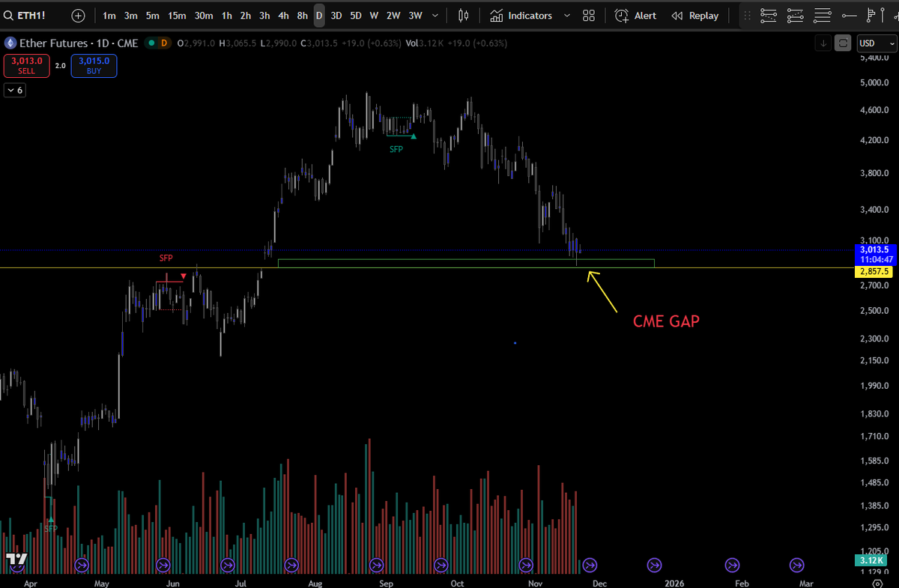899x588 pixels.
Task: Click the yellow 2,857.5 price label
Action: [874, 271]
